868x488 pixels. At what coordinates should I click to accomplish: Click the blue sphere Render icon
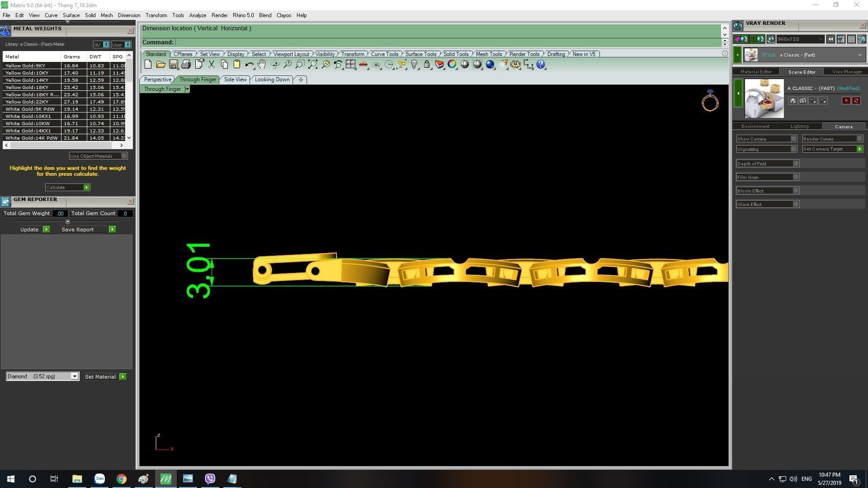490,65
